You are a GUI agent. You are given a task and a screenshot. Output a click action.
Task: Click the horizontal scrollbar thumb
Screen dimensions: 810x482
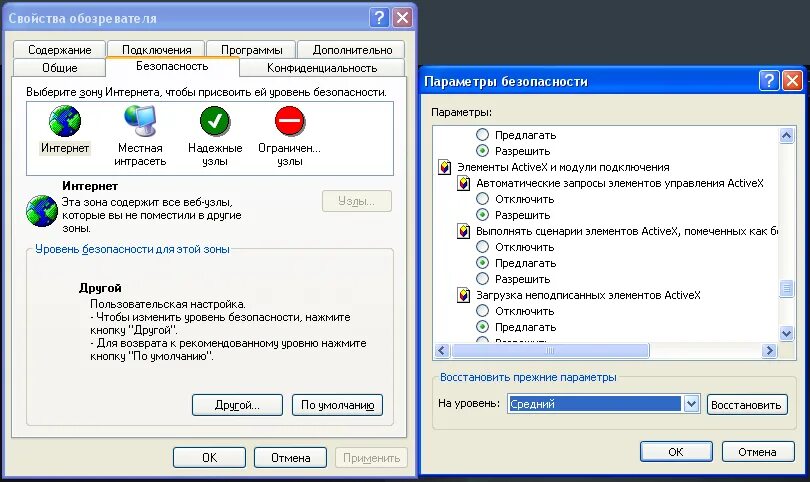coord(550,350)
